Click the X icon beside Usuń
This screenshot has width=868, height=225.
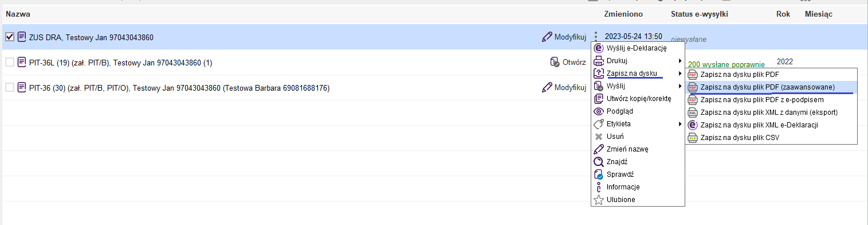pos(598,137)
